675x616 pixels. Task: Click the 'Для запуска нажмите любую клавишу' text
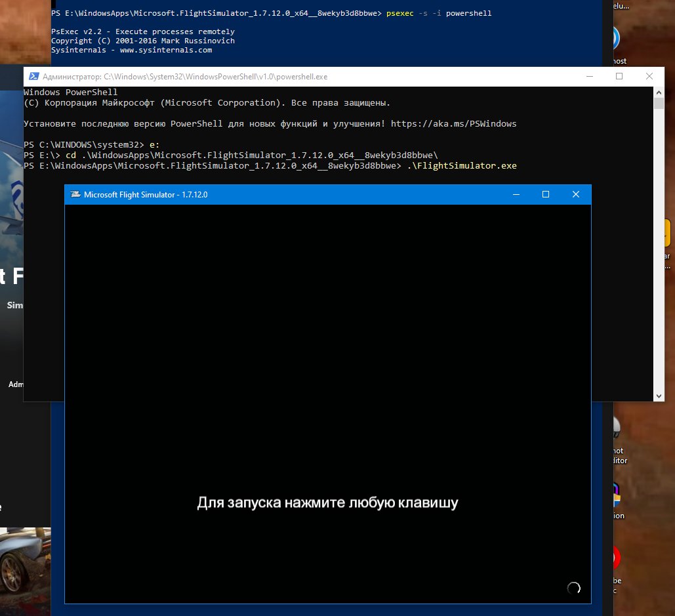tap(327, 503)
